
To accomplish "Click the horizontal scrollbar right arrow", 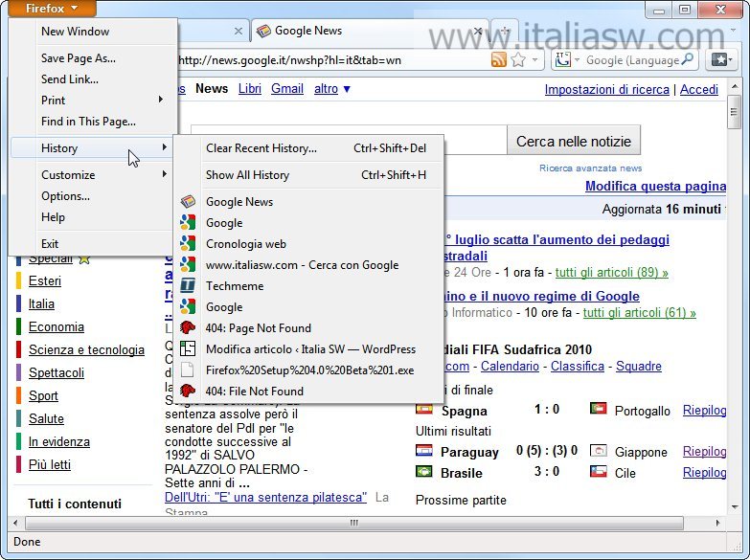I will coord(717,523).
